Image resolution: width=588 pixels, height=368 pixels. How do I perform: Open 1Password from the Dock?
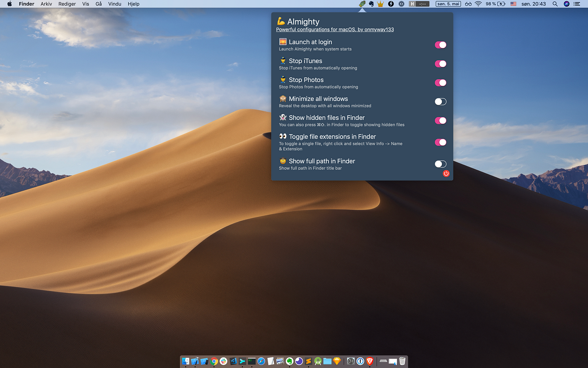tap(360, 361)
